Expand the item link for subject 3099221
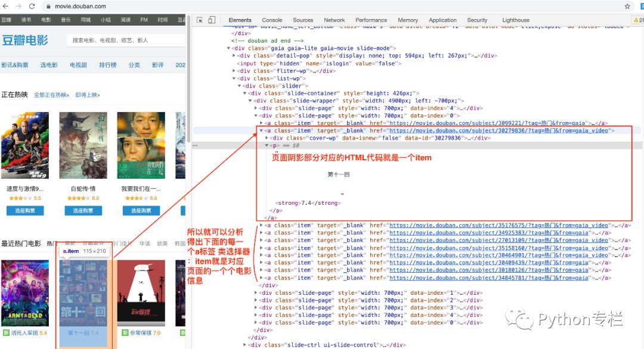The height and width of the screenshot is (349, 644). click(x=261, y=123)
